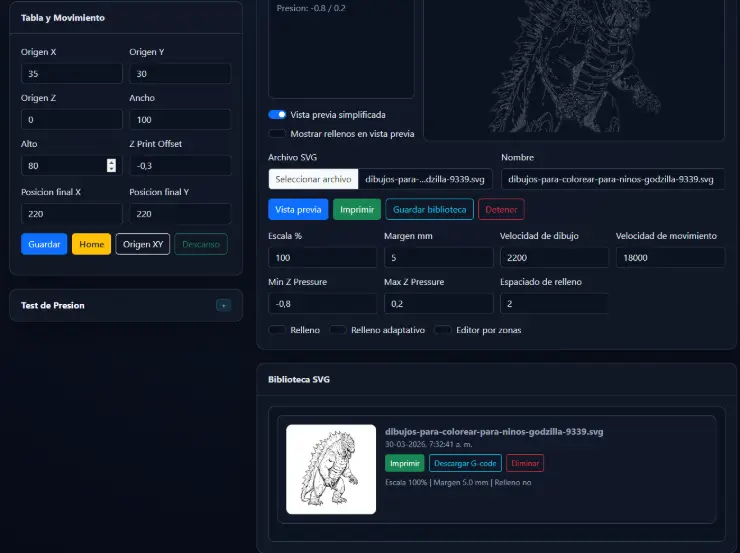Click the Guardar biblioteca button
Image resolution: width=740 pixels, height=553 pixels.
click(429, 210)
